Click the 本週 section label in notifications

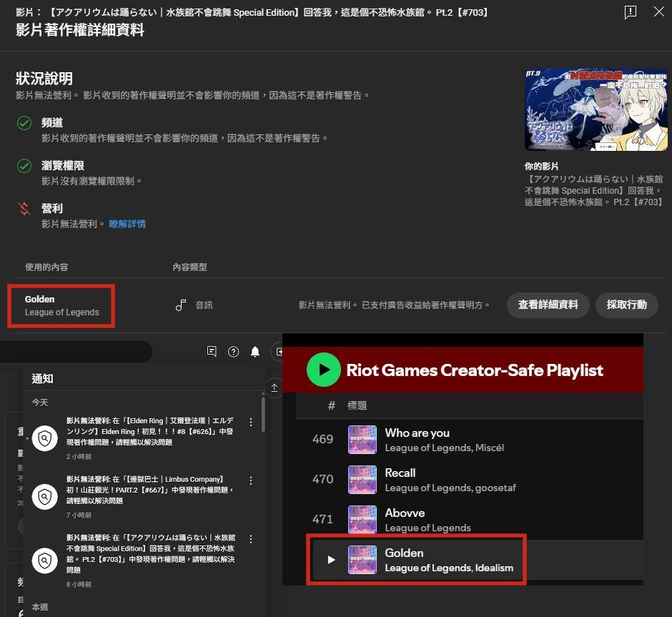[x=40, y=607]
